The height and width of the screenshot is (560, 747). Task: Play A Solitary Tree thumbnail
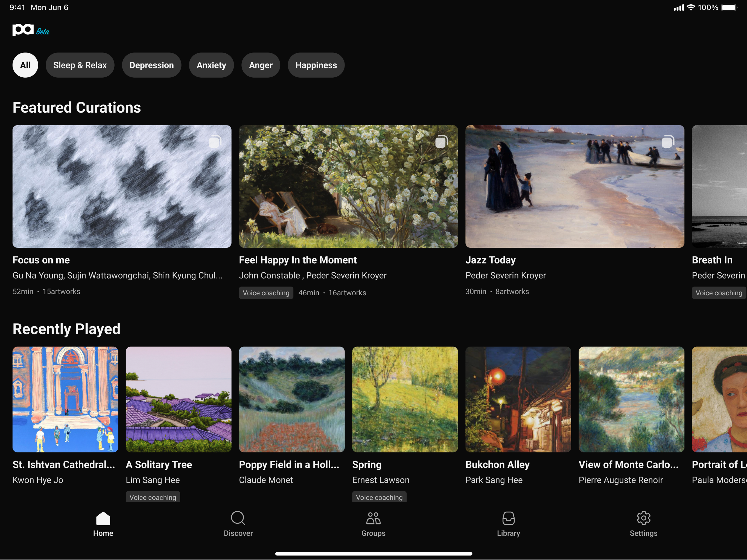pyautogui.click(x=179, y=399)
